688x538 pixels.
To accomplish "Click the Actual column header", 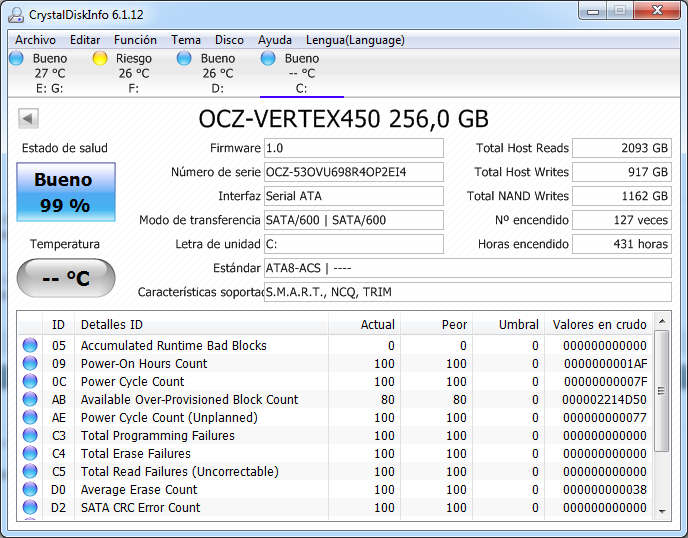I will click(364, 325).
